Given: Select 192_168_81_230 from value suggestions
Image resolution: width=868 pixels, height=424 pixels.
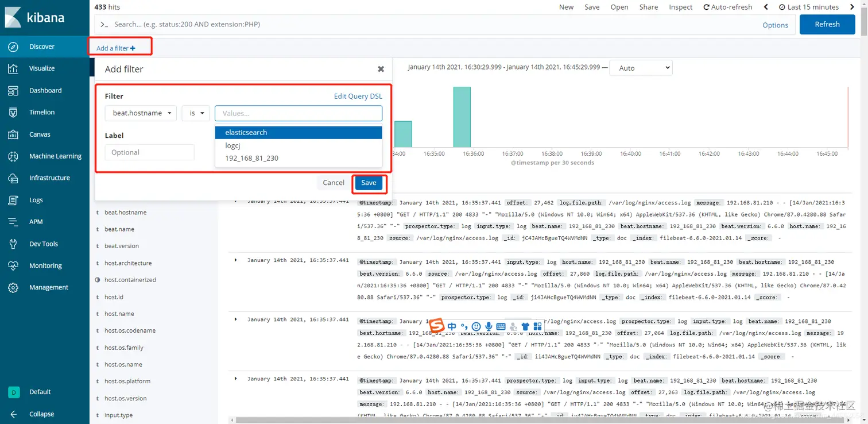Looking at the screenshot, I should click(x=299, y=158).
